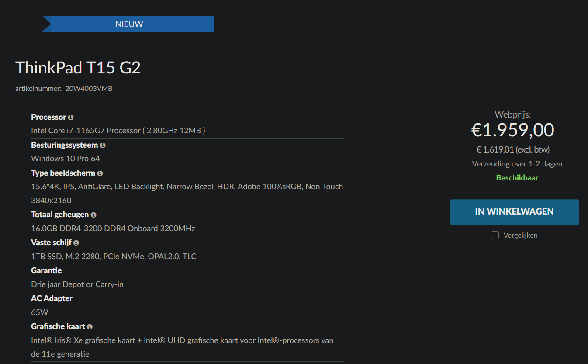588x364 pixels.
Task: Click the info icon beside Type beeldscherm
Action: pos(100,173)
